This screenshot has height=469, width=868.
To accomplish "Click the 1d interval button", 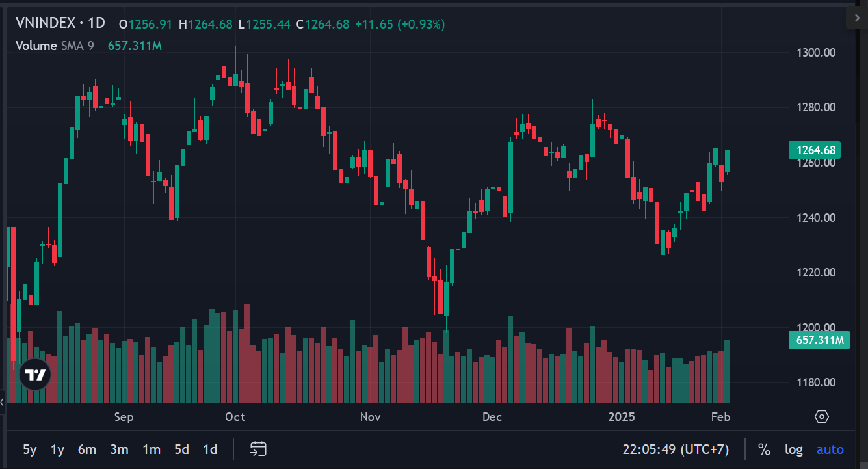I will click(210, 449).
